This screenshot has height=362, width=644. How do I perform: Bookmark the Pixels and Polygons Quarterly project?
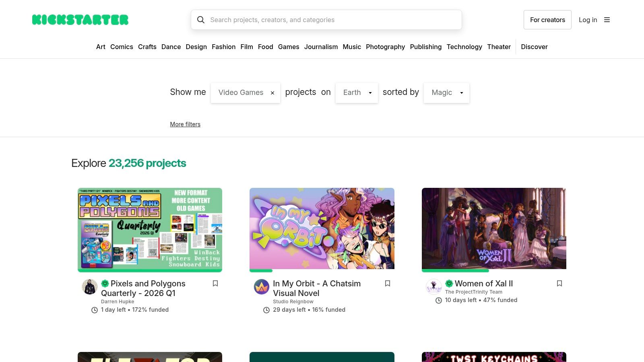pyautogui.click(x=215, y=284)
